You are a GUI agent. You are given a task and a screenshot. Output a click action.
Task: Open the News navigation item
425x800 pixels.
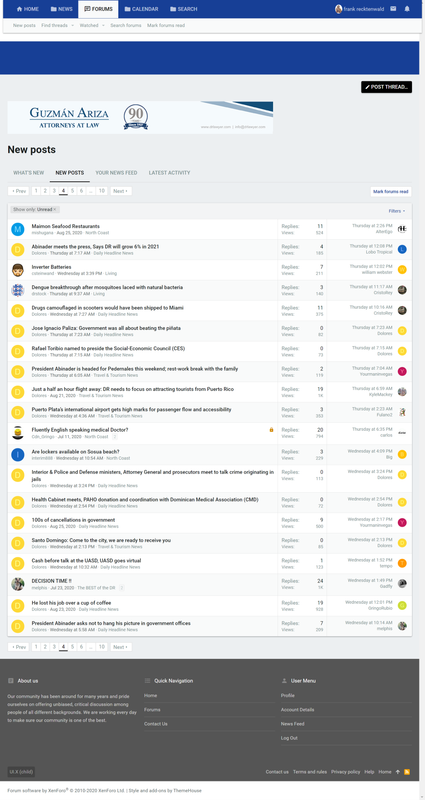[62, 9]
